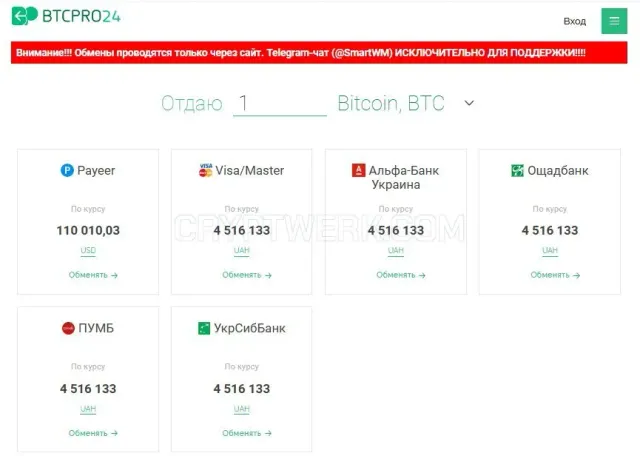Click the ПУМБ red circle icon
The width and height of the screenshot is (640, 456).
tap(68, 328)
